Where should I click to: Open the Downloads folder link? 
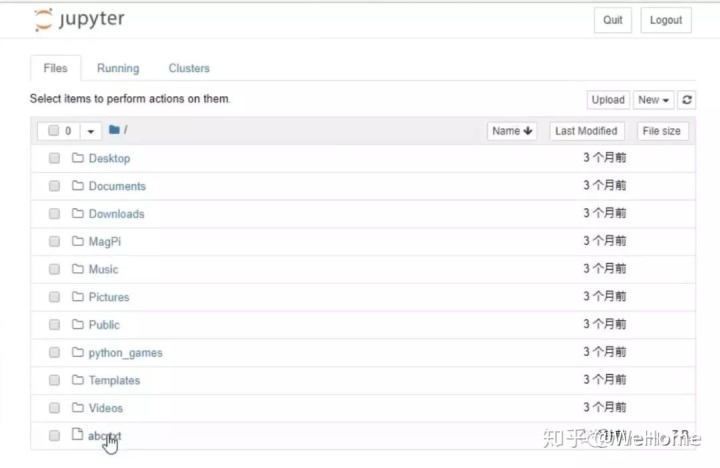point(117,214)
